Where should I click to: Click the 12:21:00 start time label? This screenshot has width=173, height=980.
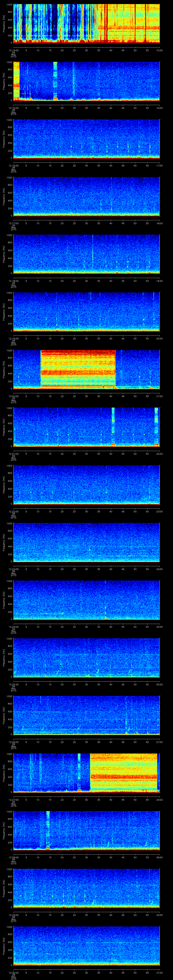(x=13, y=454)
